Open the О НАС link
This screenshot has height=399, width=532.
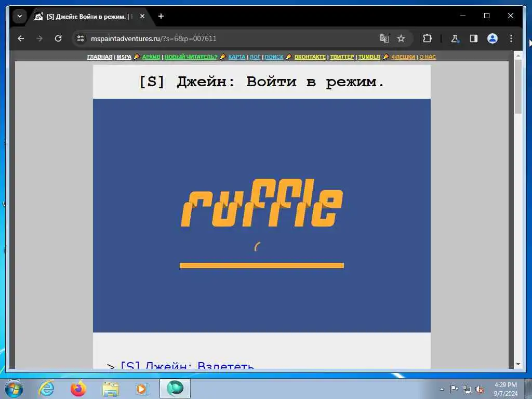(428, 57)
